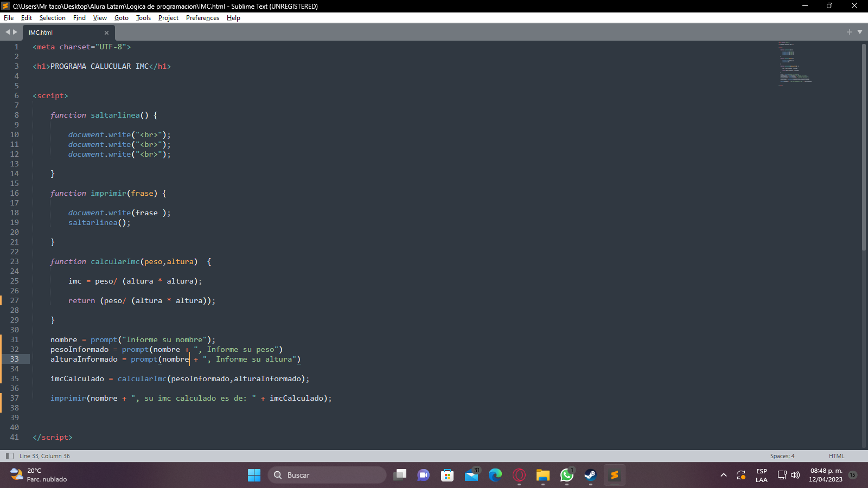Click the 'return' keyword on line 27
The image size is (868, 488).
coord(81,300)
